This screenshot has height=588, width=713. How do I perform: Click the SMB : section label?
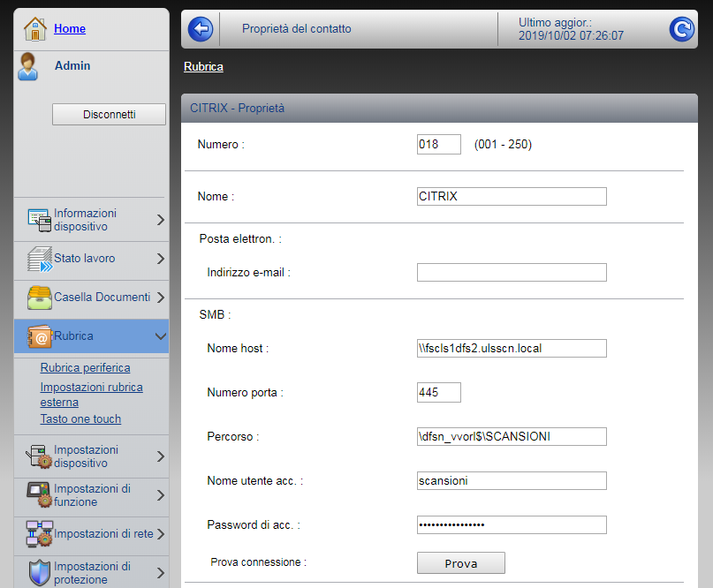click(x=215, y=314)
